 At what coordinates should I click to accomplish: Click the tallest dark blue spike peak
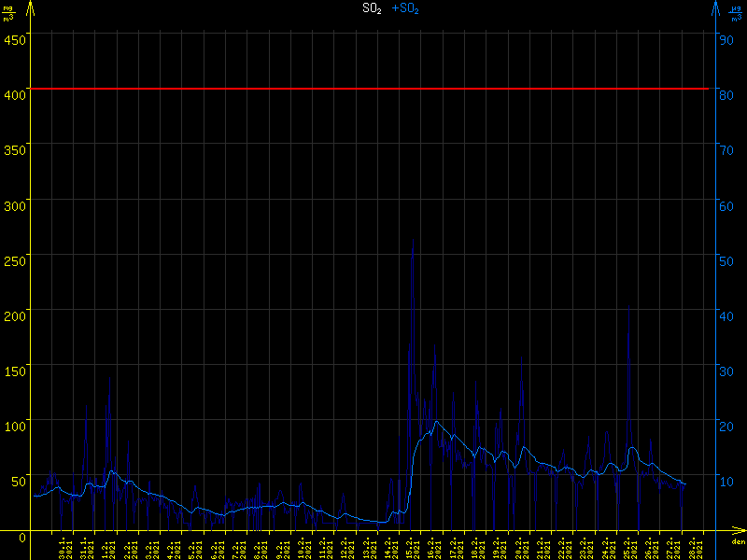point(413,240)
